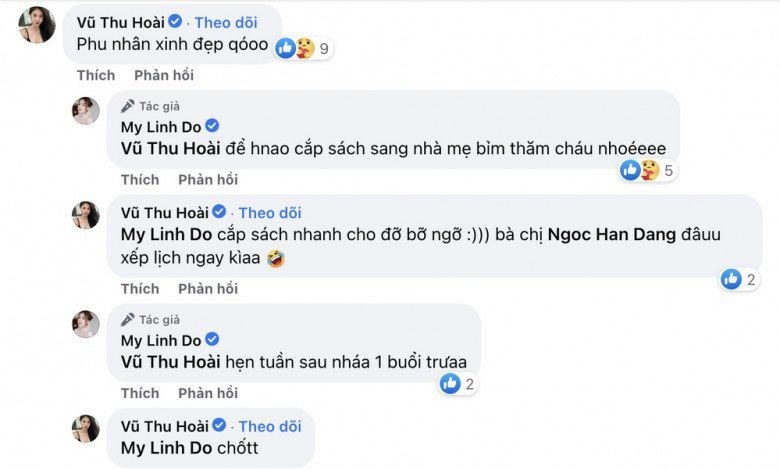Click 'Phản hồi' under the 'hẹn tuần sau' reply
The width and height of the screenshot is (780, 470).
click(x=208, y=392)
